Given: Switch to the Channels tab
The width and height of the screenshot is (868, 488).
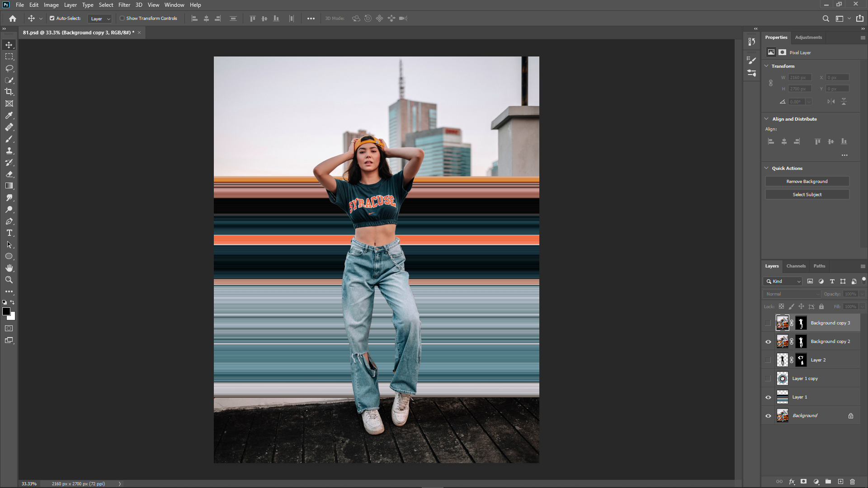Looking at the screenshot, I should [796, 266].
